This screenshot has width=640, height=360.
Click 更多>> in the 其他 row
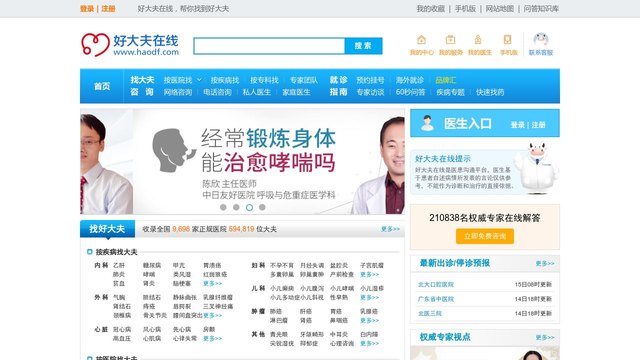tap(369, 343)
